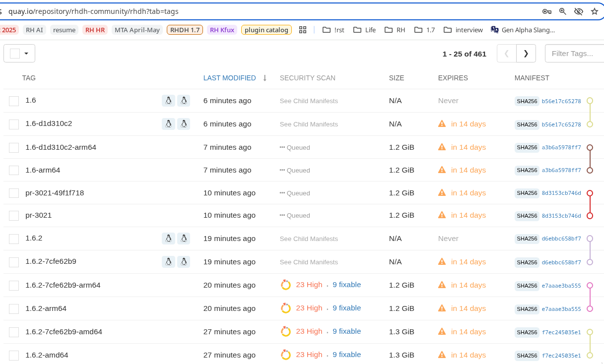Open the !rst bookmarks folder
Image resolution: width=604 pixels, height=364 pixels.
[334, 30]
